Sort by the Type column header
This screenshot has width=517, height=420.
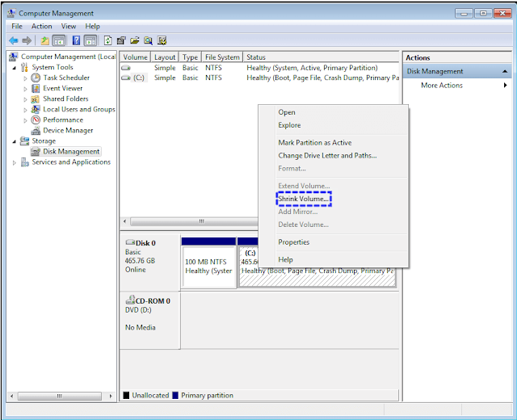click(x=191, y=57)
